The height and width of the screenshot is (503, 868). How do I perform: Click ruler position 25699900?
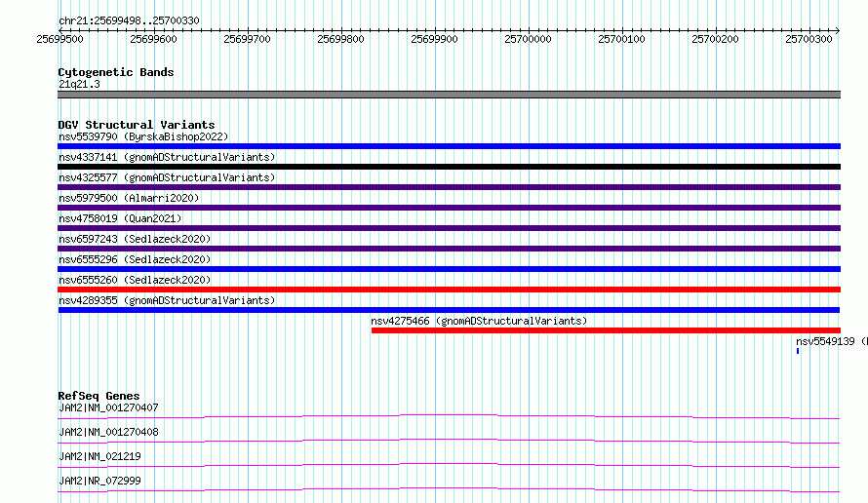434,39
